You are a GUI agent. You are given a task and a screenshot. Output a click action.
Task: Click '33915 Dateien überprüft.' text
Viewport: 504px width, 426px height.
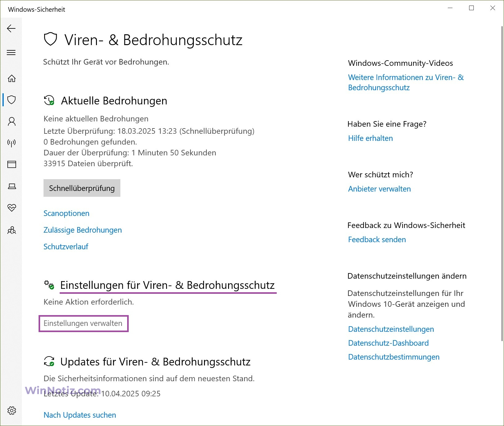tap(88, 164)
